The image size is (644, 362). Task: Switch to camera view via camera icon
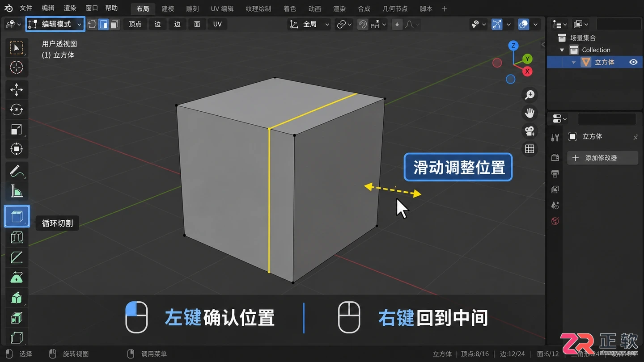click(530, 130)
